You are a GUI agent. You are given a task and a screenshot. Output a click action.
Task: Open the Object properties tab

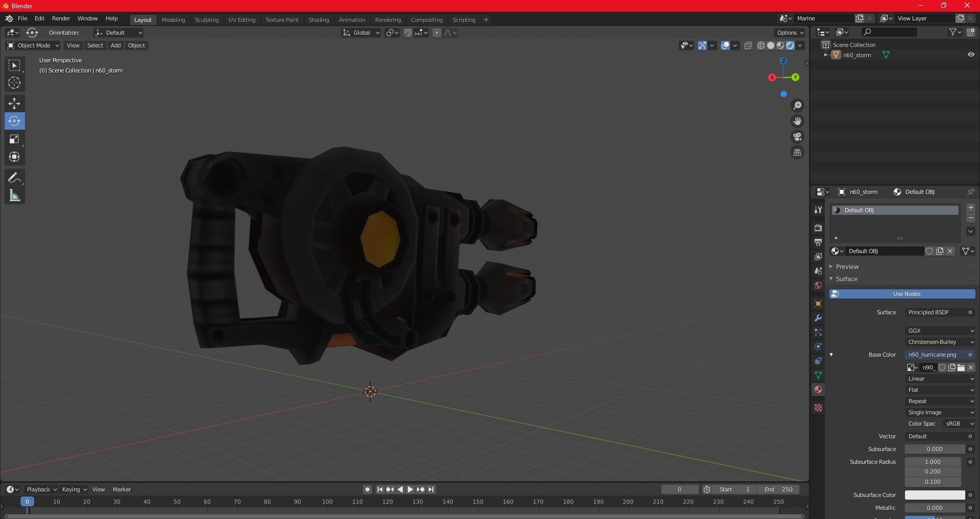(x=818, y=304)
